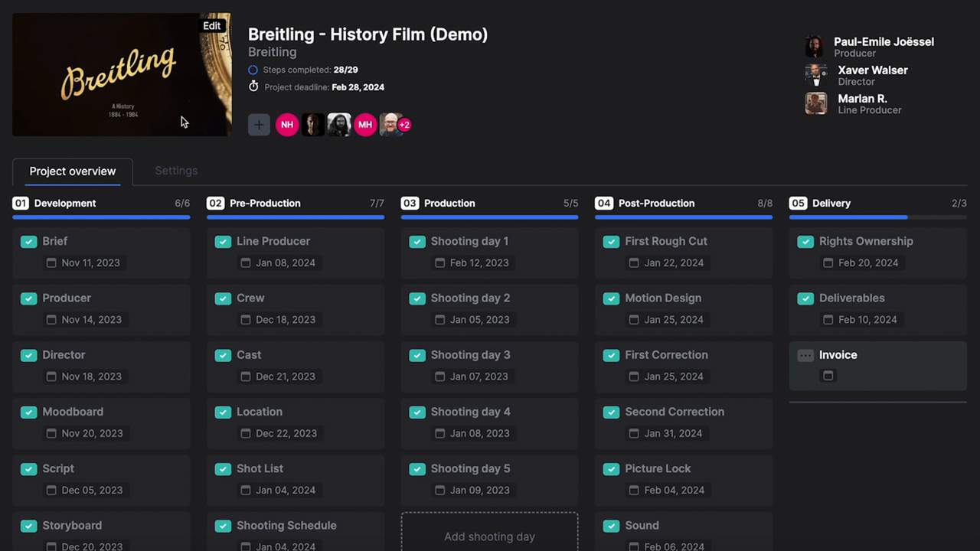The height and width of the screenshot is (551, 980).
Task: Click the MH member avatar
Action: click(365, 125)
